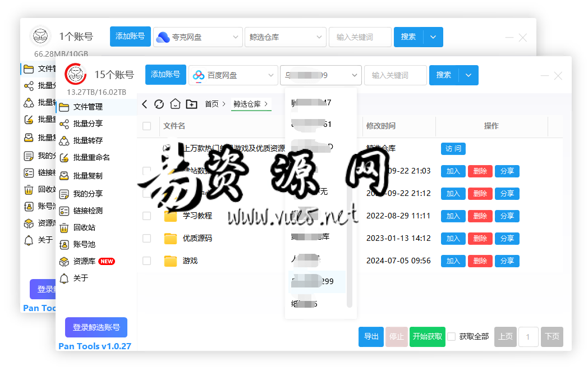This screenshot has width=588, height=379.
Task: Select the 批量重命名 rename icon in front sidebar
Action: [x=64, y=158]
